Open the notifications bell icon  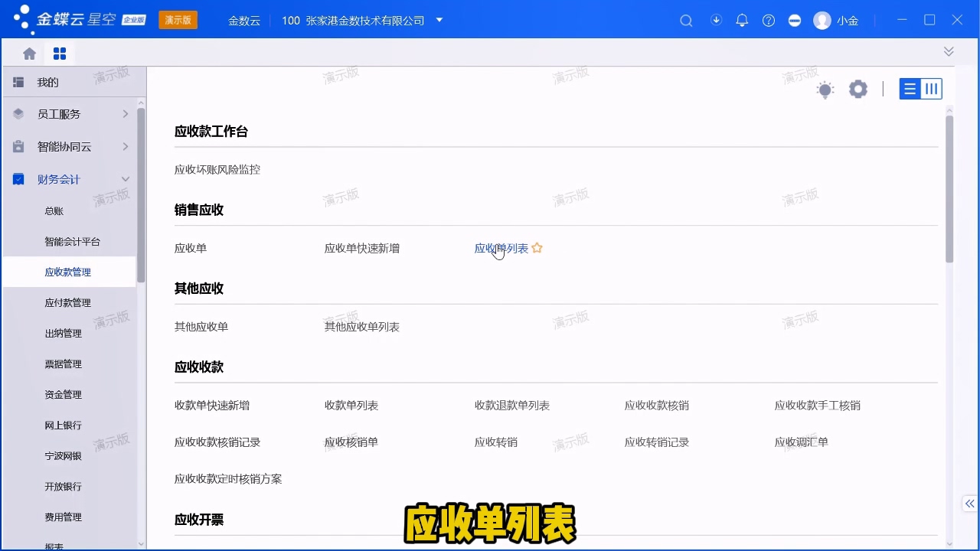pyautogui.click(x=742, y=21)
